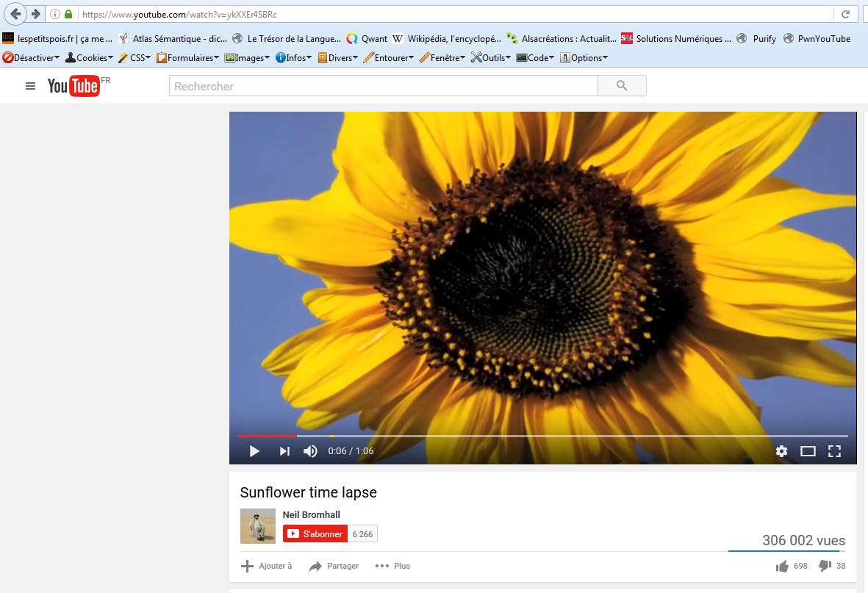Expand the Images dropdown menu

pyautogui.click(x=247, y=57)
